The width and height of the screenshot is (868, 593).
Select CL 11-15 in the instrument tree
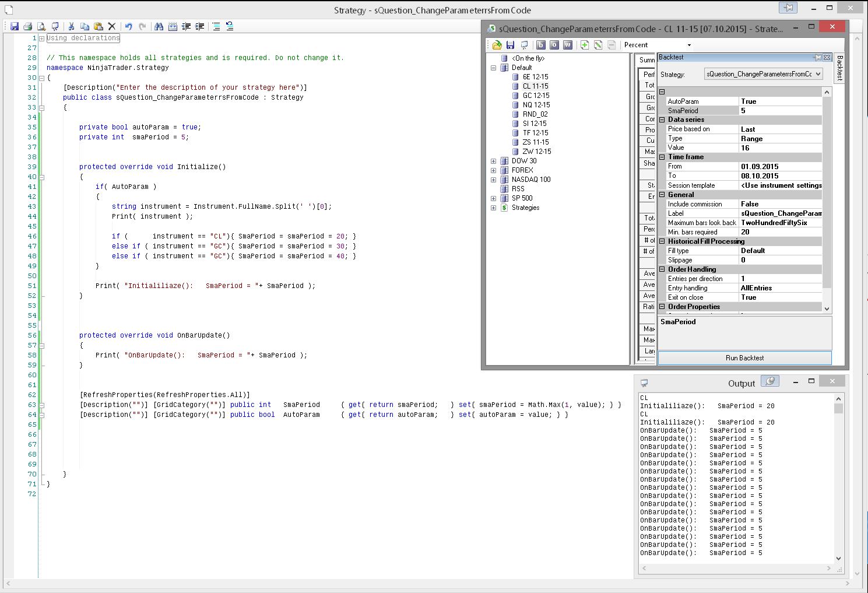point(535,86)
